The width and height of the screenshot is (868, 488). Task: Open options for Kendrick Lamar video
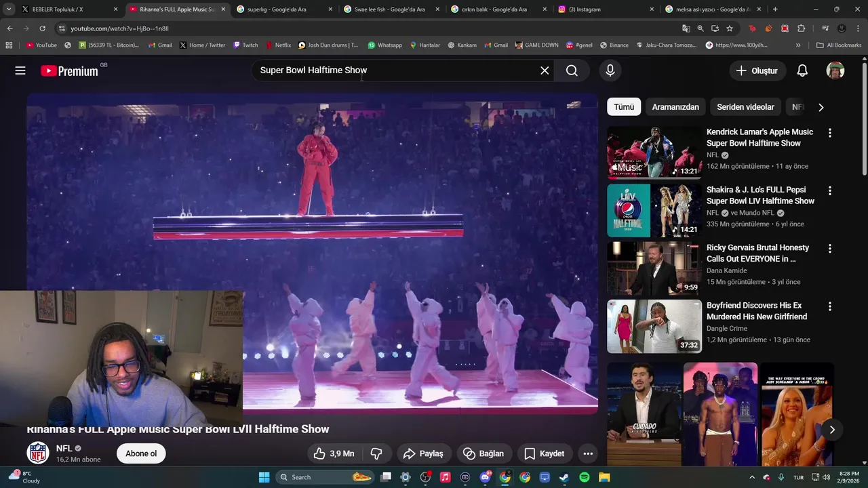(829, 133)
